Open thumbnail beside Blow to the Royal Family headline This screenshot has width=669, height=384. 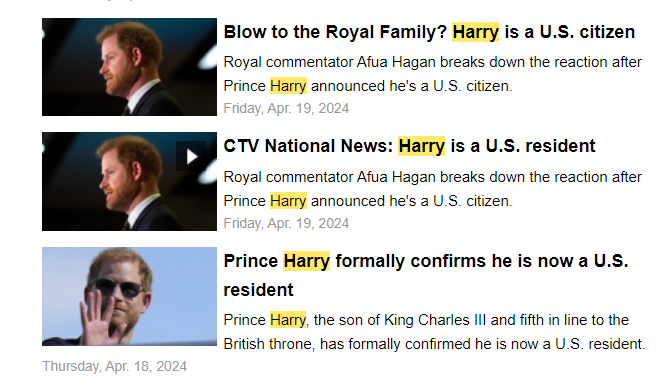coord(129,67)
